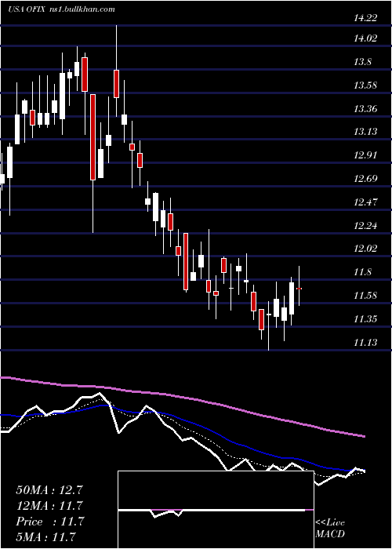Click the 13.58 price axis label

pos(365,85)
